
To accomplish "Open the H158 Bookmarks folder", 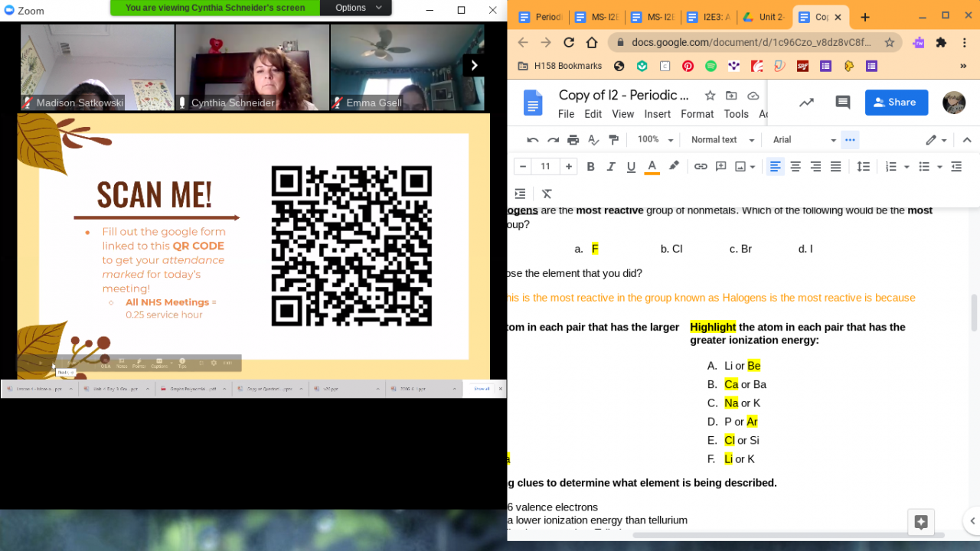I will click(560, 66).
